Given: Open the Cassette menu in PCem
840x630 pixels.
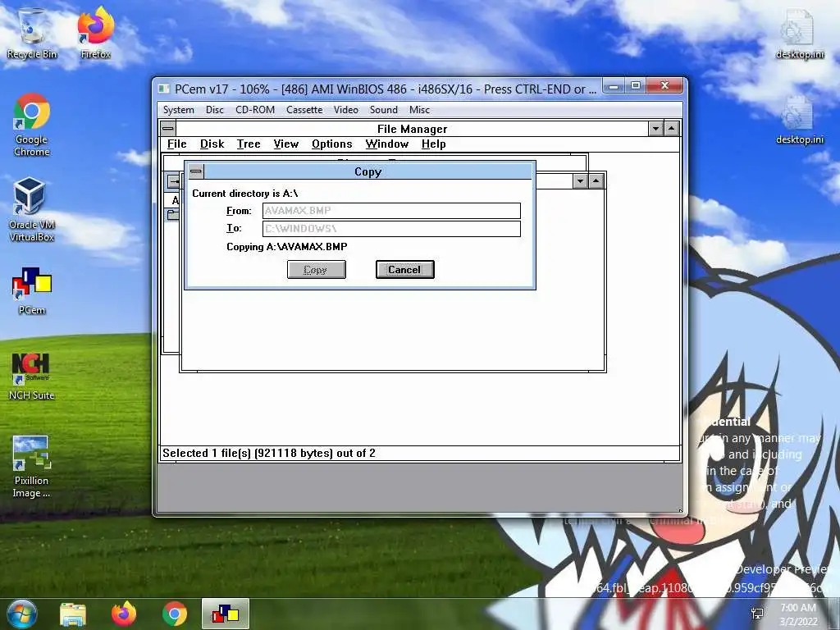Looking at the screenshot, I should (x=304, y=110).
